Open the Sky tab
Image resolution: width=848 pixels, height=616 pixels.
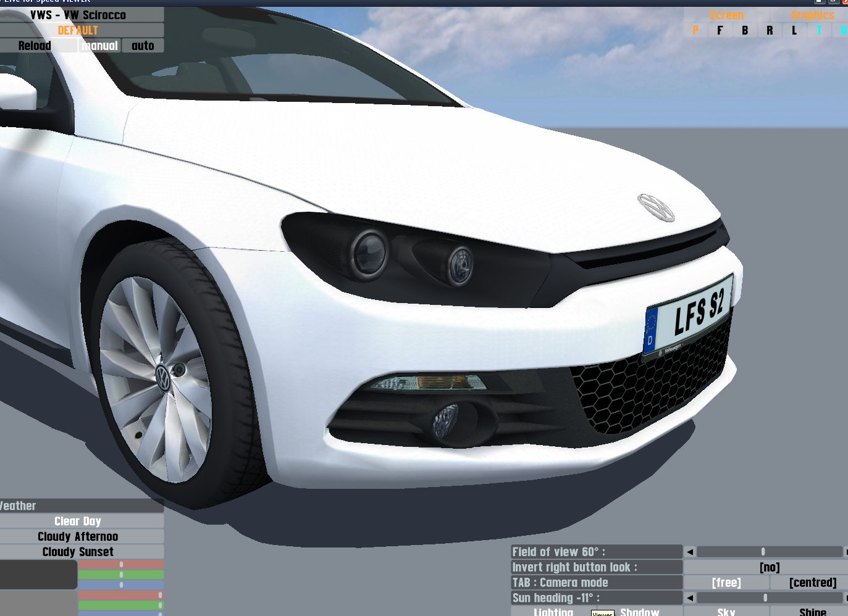click(726, 612)
